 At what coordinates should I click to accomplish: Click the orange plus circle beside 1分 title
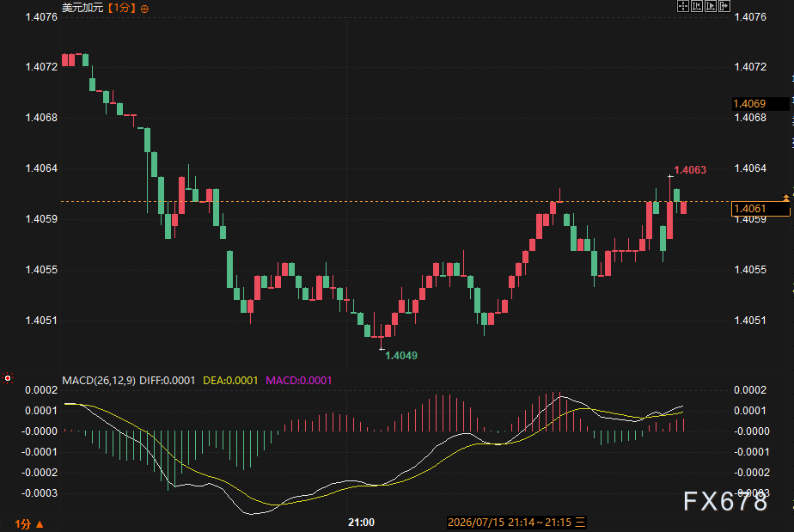click(144, 9)
